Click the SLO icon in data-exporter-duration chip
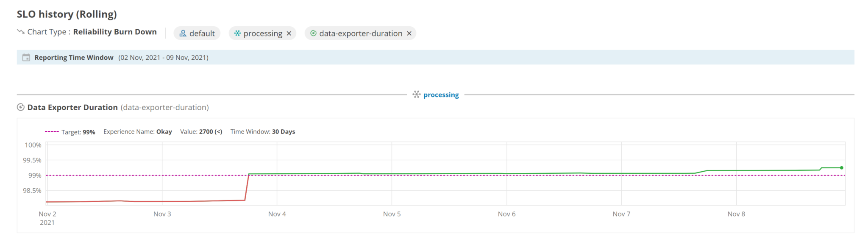Screen dimensions: 868x245 pos(313,33)
